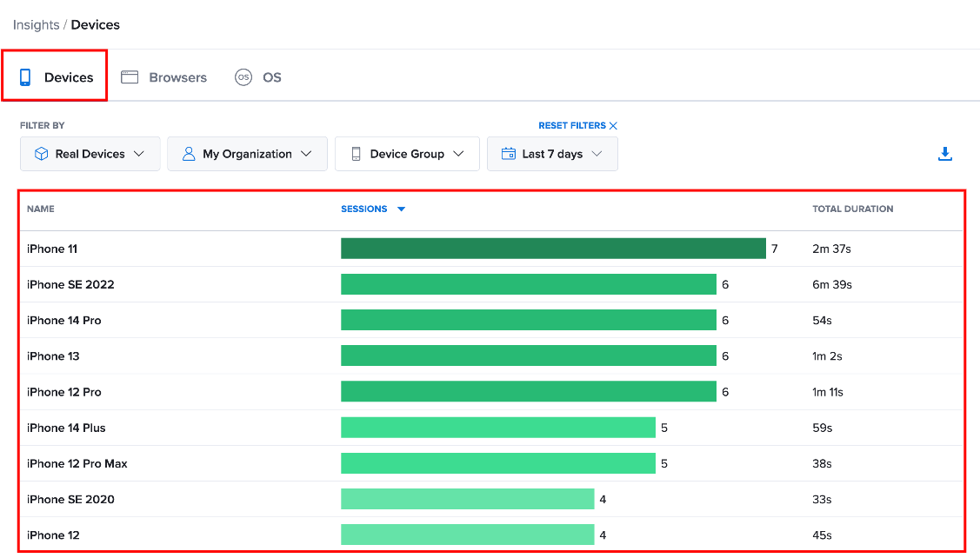This screenshot has width=980, height=558.
Task: Sort by the Sessions column header
Action: [x=363, y=209]
